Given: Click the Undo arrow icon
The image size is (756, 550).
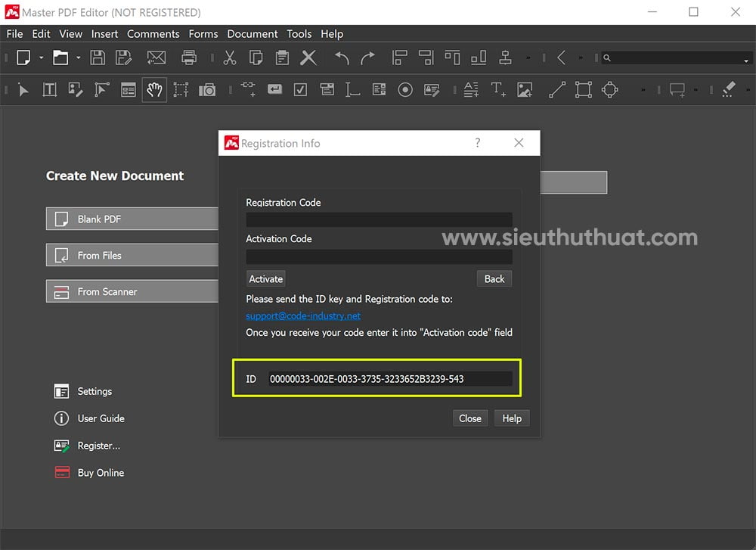Looking at the screenshot, I should pyautogui.click(x=342, y=58).
